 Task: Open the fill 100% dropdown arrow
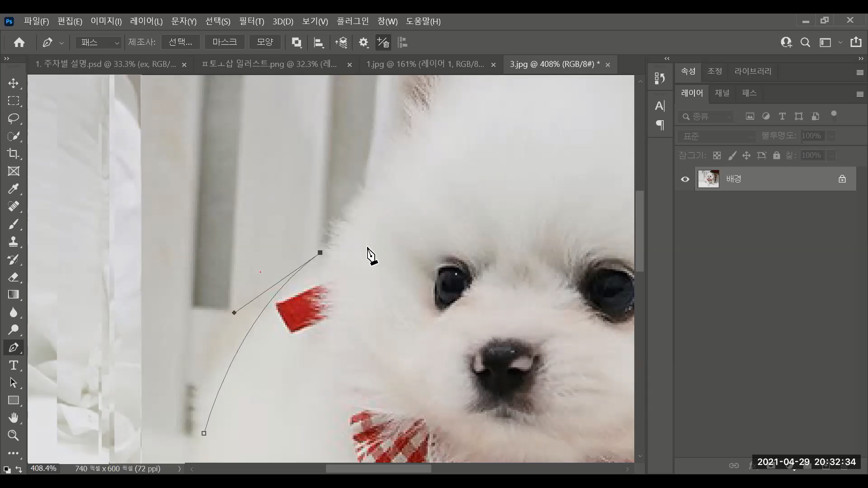[832, 155]
